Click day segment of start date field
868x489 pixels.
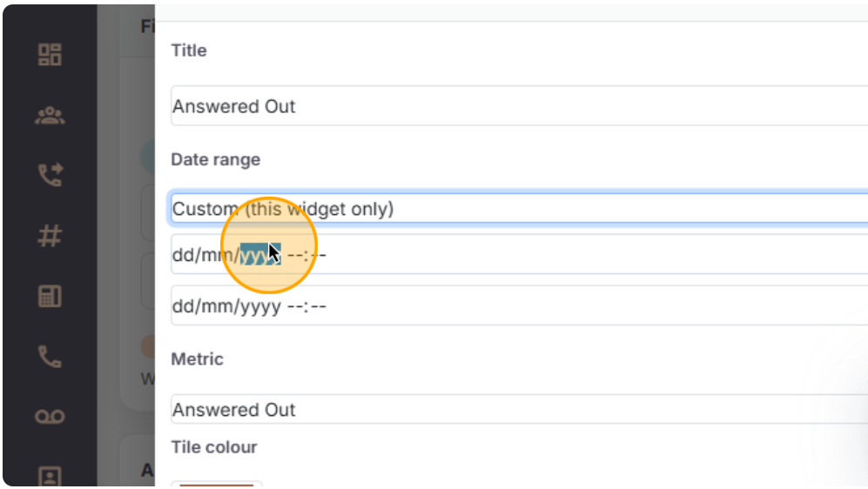point(182,255)
